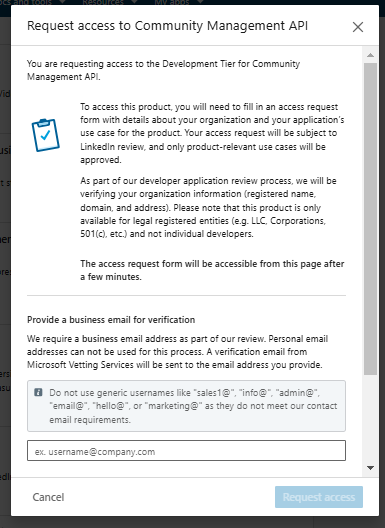Cancel the access request

pyautogui.click(x=48, y=497)
